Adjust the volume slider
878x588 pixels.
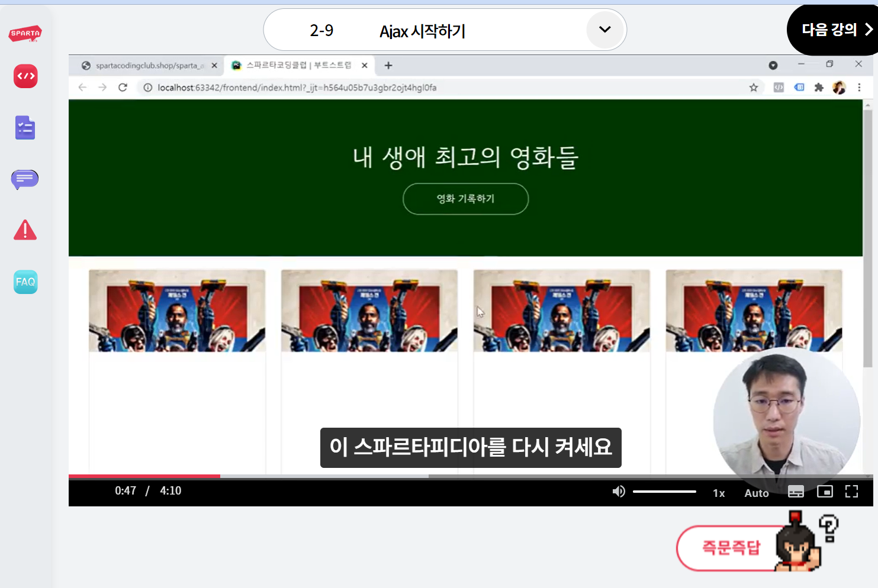pyautogui.click(x=664, y=492)
